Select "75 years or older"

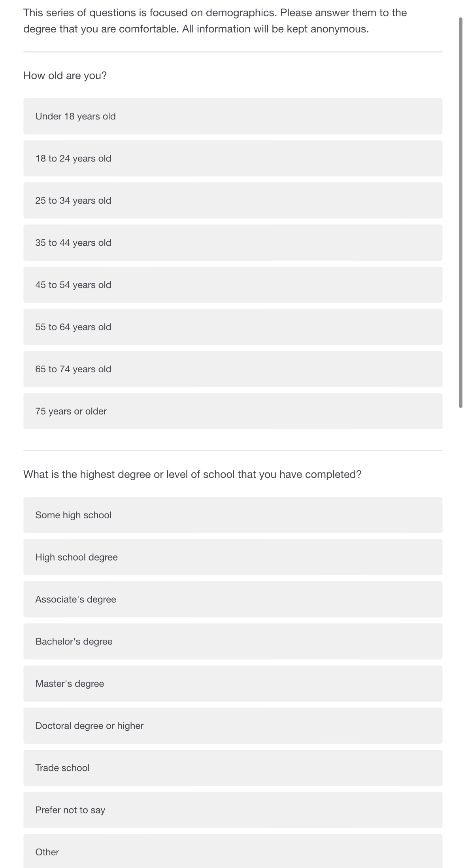click(x=233, y=411)
